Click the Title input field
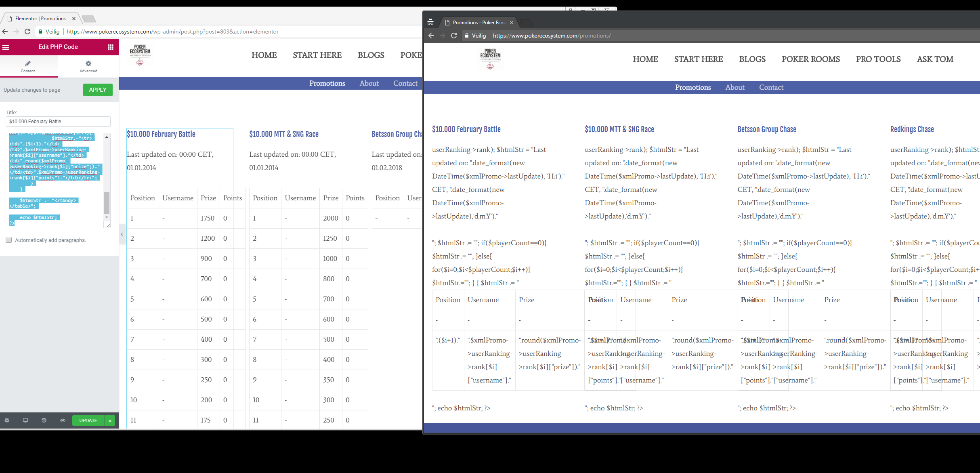 [x=58, y=122]
